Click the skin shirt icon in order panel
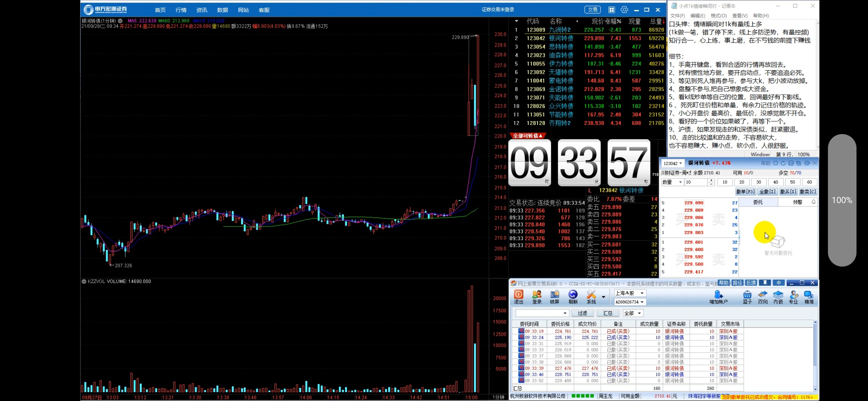Image resolution: width=868 pixels, height=401 pixels. pyautogui.click(x=775, y=163)
